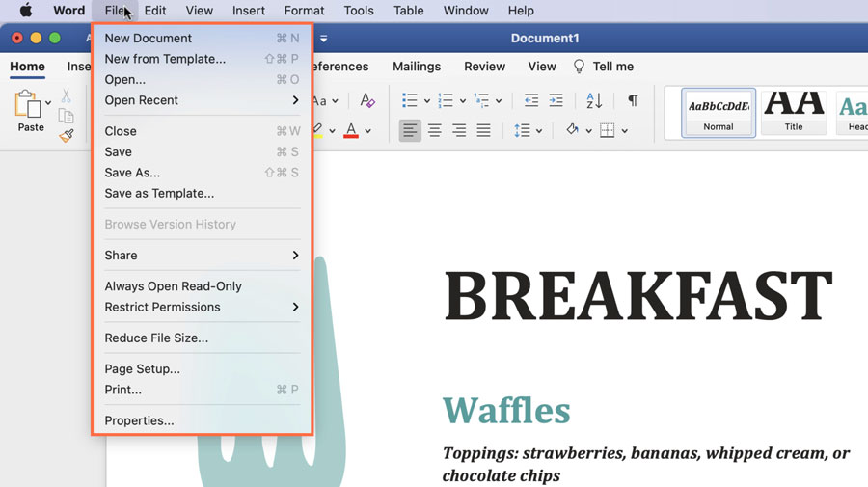Expand the Restrict Permissions submenu
Viewport: 868px width, 487px height.
click(203, 307)
